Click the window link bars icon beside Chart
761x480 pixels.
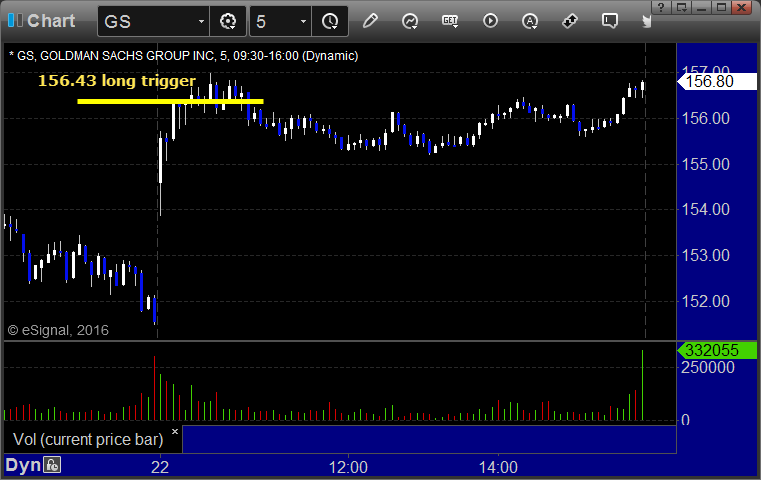tap(15, 20)
